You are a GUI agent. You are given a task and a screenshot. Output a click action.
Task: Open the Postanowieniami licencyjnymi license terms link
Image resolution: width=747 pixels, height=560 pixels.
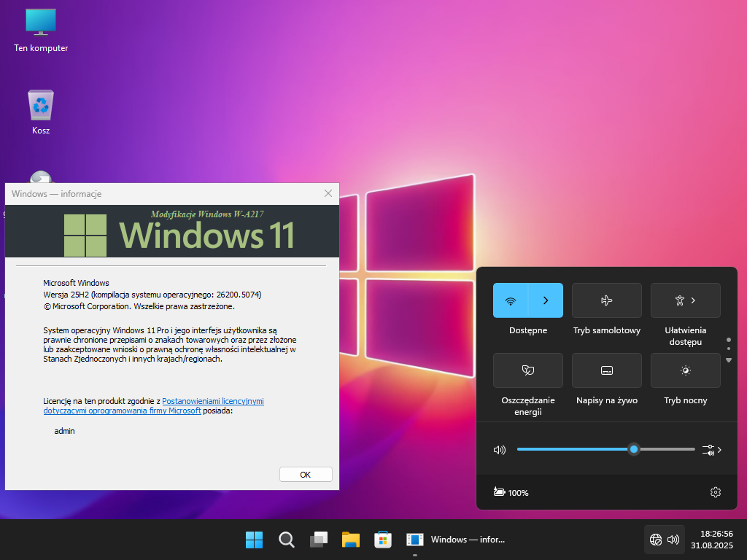click(x=212, y=401)
